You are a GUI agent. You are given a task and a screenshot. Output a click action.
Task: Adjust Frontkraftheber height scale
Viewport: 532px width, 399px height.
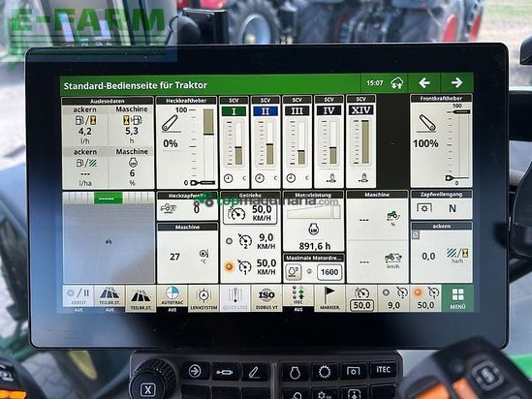pyautogui.click(x=459, y=144)
